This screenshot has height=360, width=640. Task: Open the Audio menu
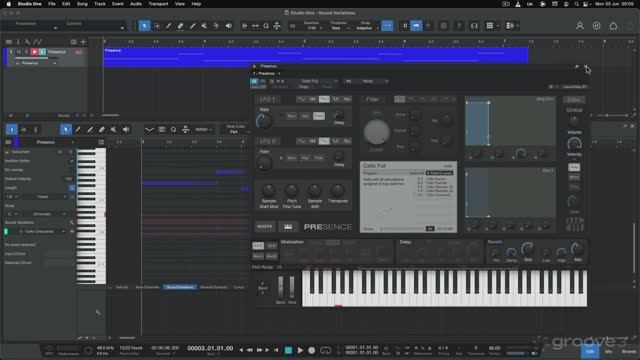tap(136, 4)
